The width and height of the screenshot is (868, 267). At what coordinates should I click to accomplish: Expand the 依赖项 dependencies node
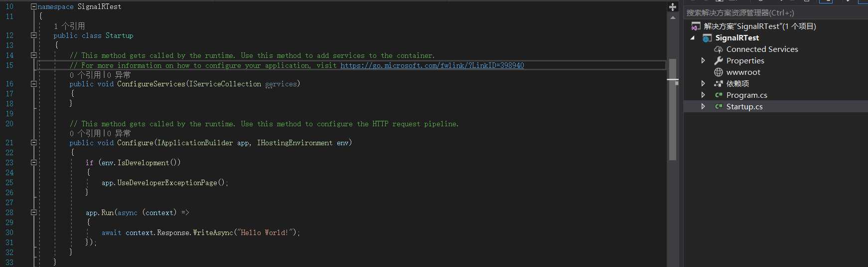point(703,83)
